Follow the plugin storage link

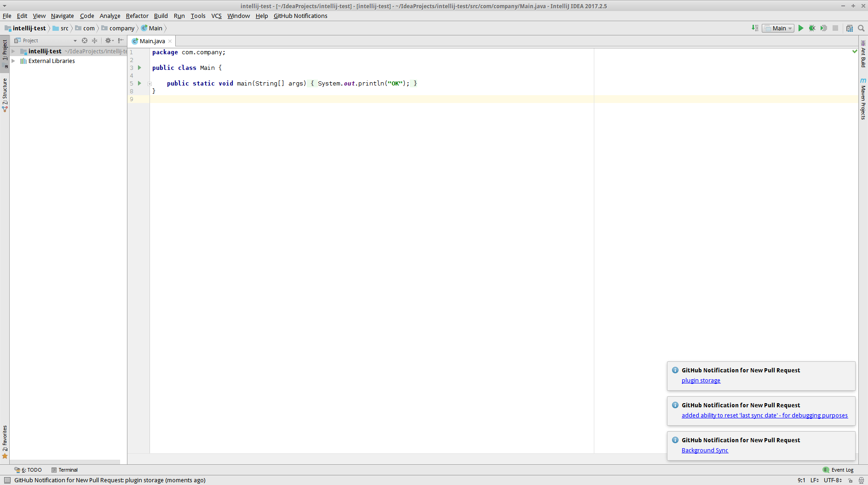point(701,380)
